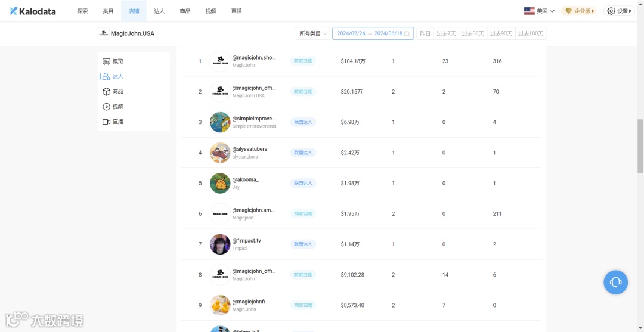Click the 企业版 plan badge

pos(580,11)
